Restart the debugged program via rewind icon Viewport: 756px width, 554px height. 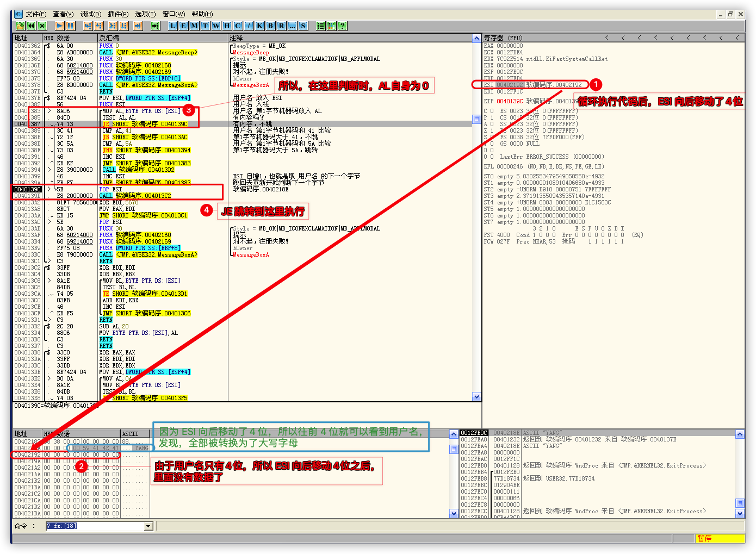coord(31,26)
